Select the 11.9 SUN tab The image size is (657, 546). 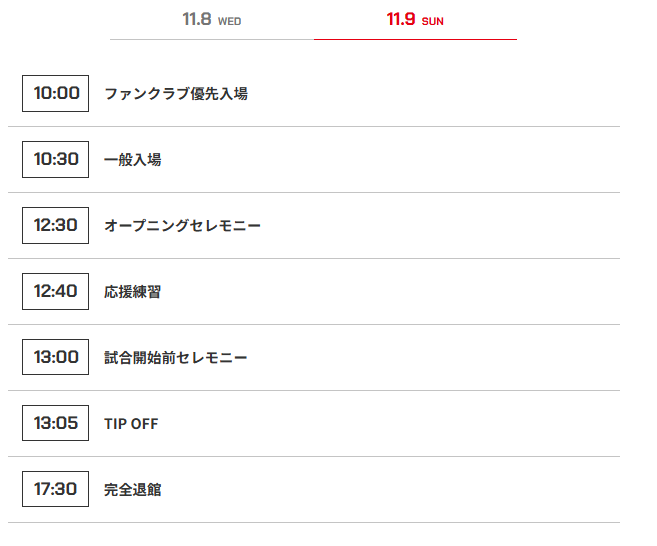pos(414,20)
